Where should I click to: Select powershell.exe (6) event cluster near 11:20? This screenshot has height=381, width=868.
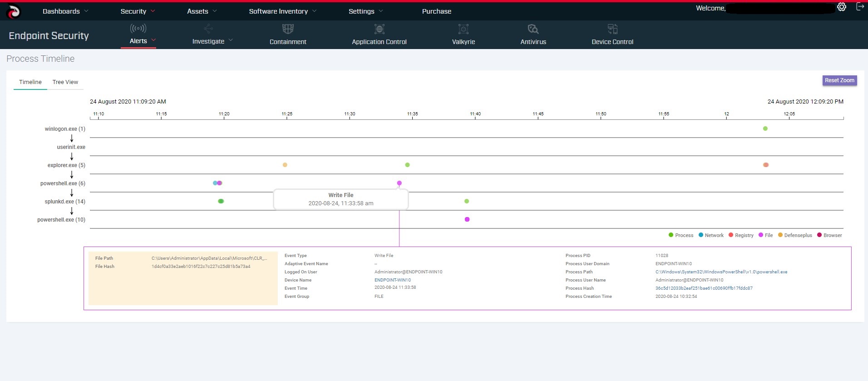[217, 183]
